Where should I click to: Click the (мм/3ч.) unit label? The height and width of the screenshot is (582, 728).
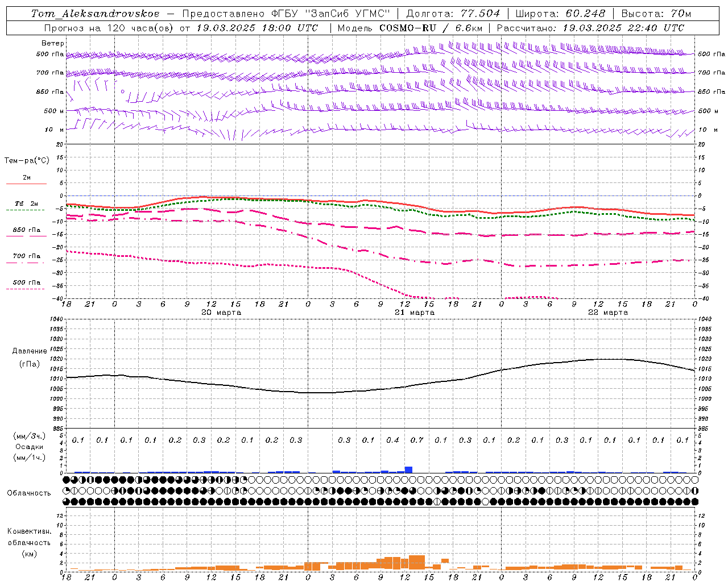pos(30,436)
